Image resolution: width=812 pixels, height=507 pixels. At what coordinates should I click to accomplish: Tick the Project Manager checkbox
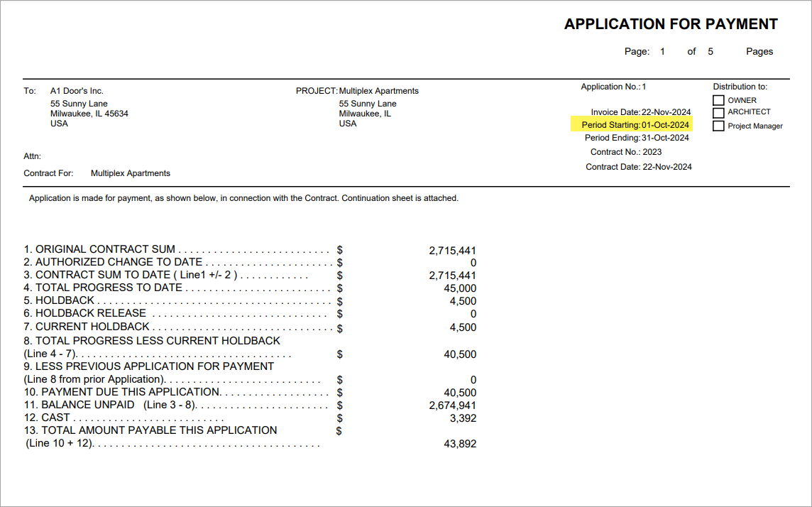718,126
